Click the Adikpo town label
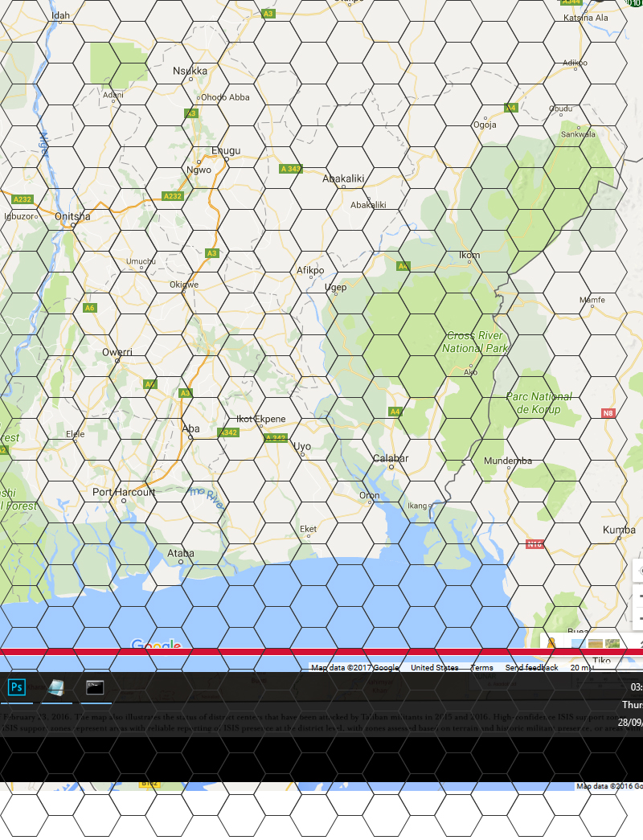Screen dimensions: 643x840 click(x=575, y=63)
